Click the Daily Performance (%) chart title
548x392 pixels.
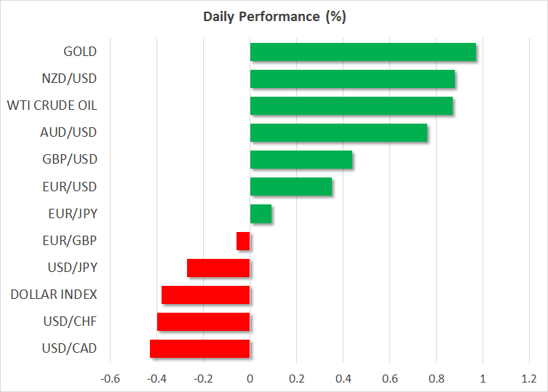coord(274,16)
